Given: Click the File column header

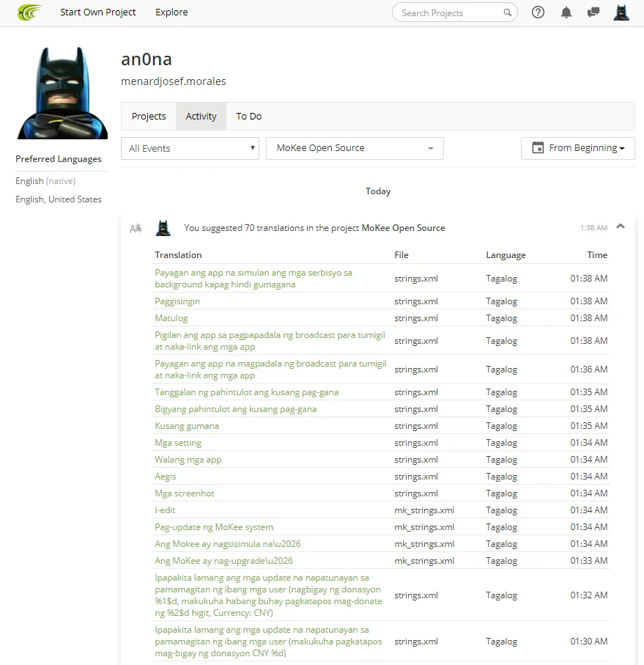Looking at the screenshot, I should 401,255.
